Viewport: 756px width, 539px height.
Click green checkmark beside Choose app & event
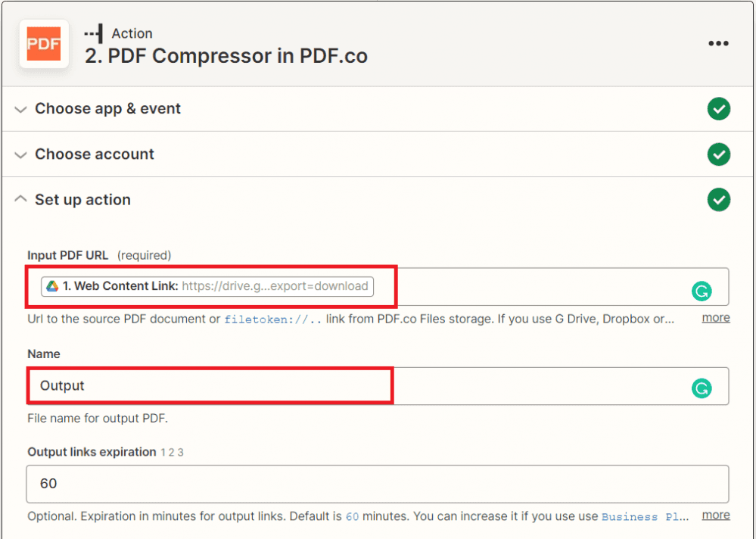point(718,109)
